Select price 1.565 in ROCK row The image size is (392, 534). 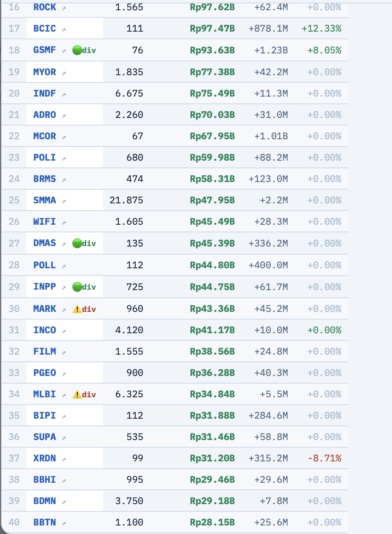tap(129, 7)
